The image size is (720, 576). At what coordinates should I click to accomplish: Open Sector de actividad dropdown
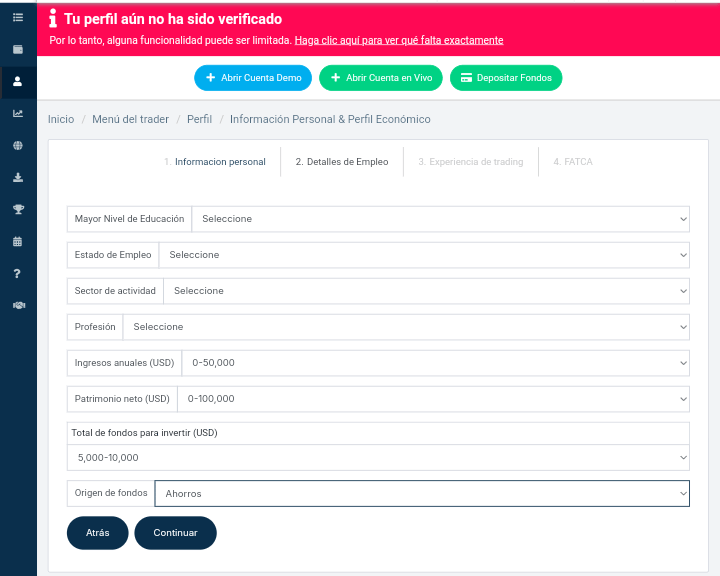(426, 291)
